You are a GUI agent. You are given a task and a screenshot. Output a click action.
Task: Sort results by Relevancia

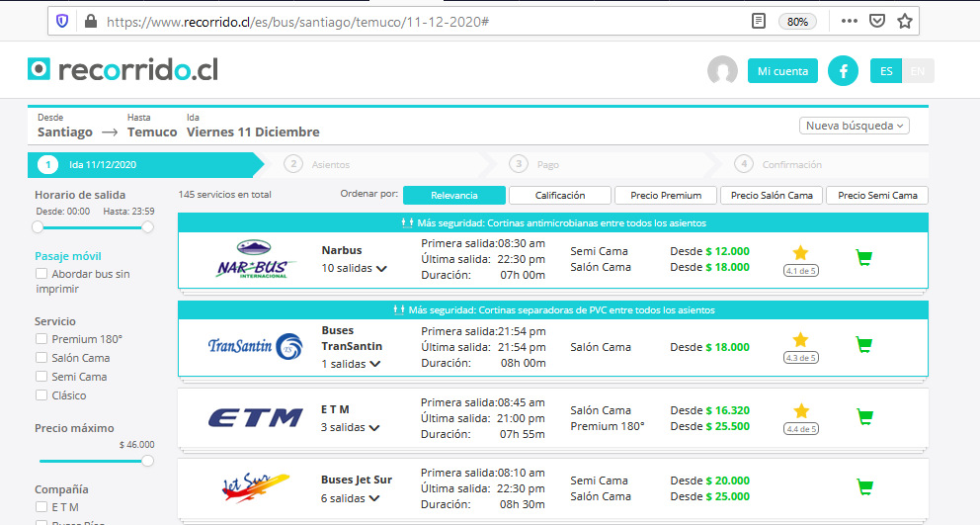point(454,195)
